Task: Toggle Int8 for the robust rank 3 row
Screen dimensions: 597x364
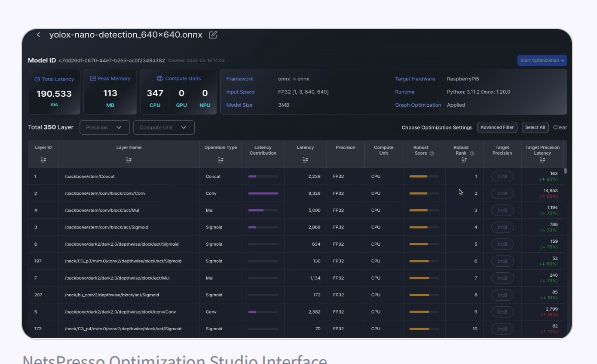Action: point(503,210)
